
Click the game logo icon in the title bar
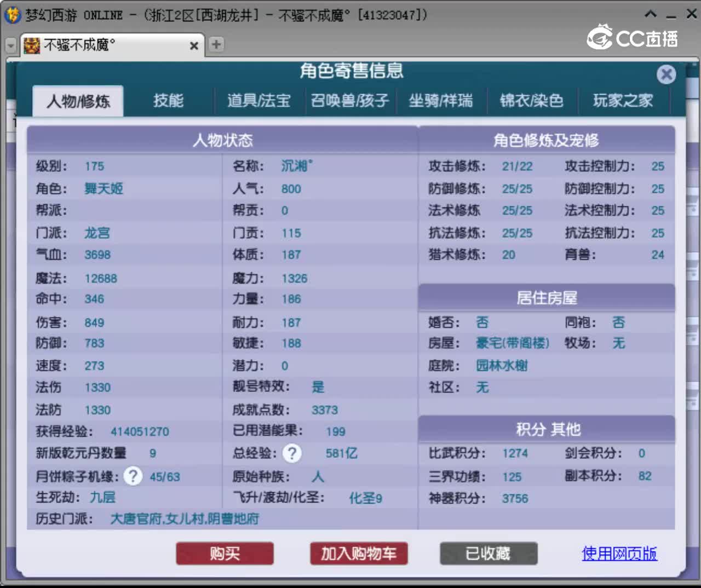pos(12,14)
